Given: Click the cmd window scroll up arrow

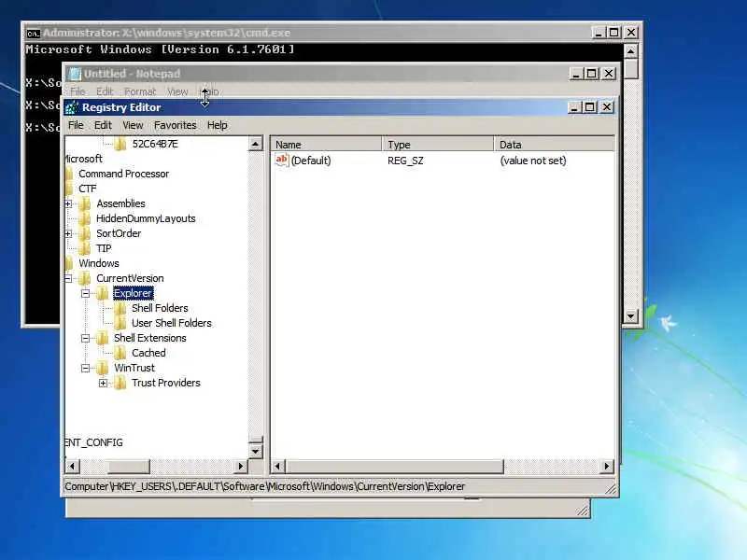Looking at the screenshot, I should (631, 51).
